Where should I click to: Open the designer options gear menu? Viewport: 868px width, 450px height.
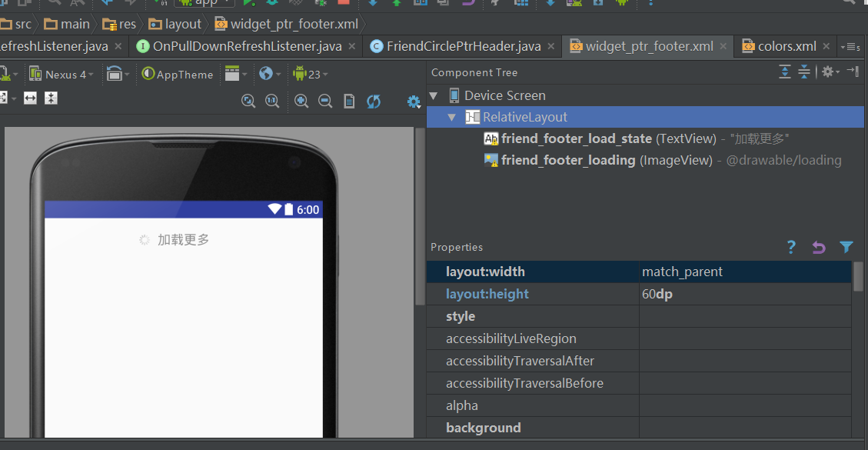414,102
